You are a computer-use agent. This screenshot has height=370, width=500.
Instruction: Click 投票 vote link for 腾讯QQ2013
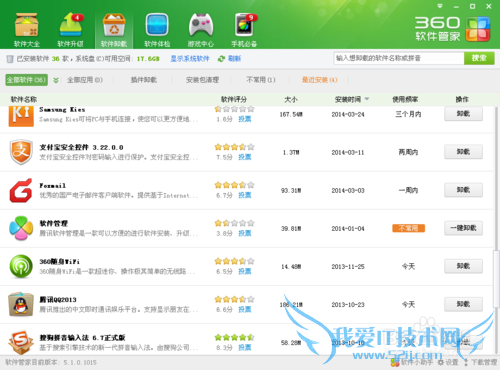(x=245, y=309)
